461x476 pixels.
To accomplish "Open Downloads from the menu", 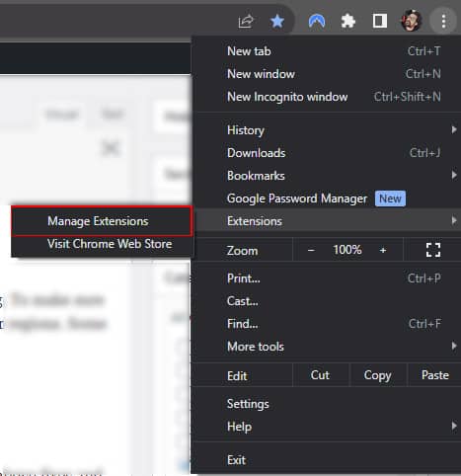I will 326,153.
